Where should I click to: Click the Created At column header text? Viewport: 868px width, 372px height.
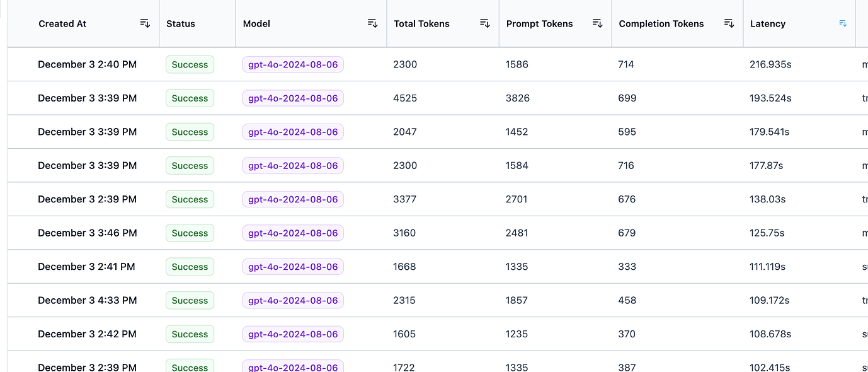[x=62, y=24]
